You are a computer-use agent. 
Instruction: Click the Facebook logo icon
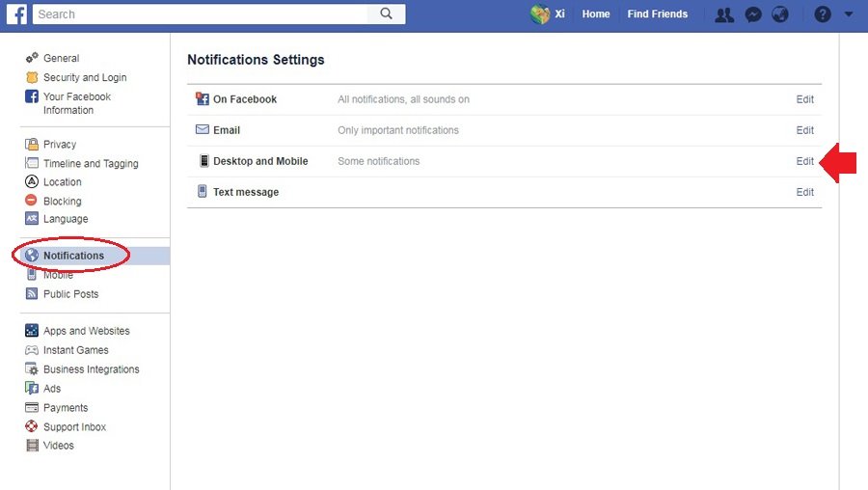click(x=15, y=14)
